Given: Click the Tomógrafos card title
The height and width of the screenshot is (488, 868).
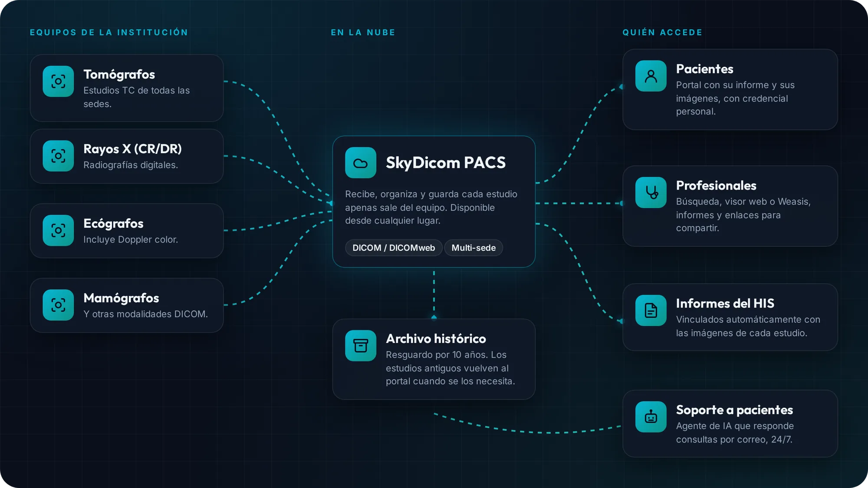Looking at the screenshot, I should coord(119,75).
